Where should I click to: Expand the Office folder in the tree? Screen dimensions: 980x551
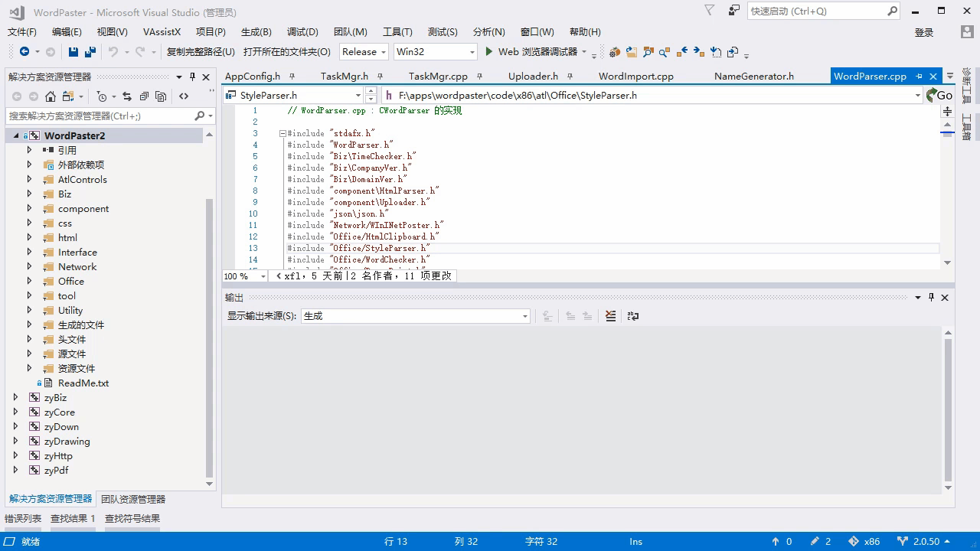(30, 281)
